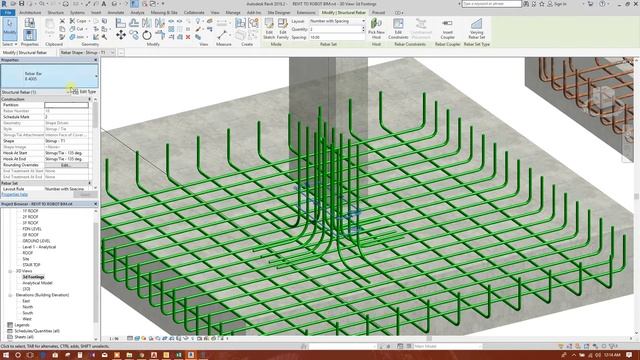The width and height of the screenshot is (640, 360).
Task: Click the keyword search box
Action: 491,4
